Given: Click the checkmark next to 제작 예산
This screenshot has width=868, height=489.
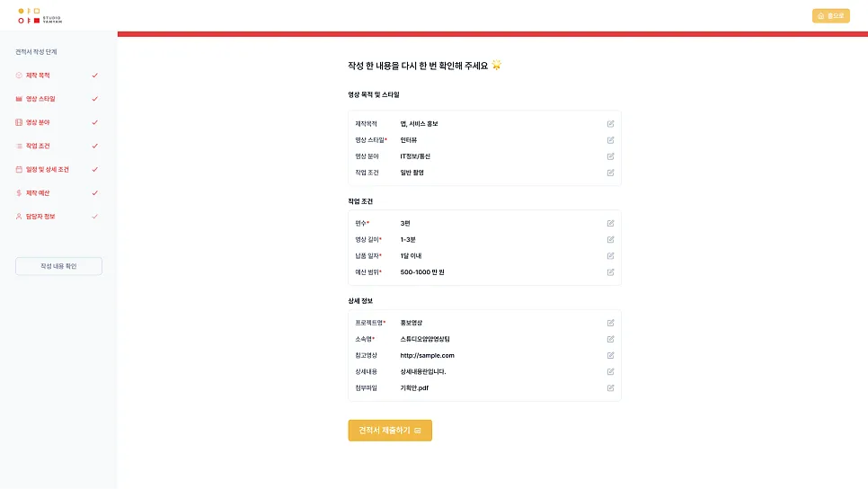Looking at the screenshot, I should click(94, 193).
